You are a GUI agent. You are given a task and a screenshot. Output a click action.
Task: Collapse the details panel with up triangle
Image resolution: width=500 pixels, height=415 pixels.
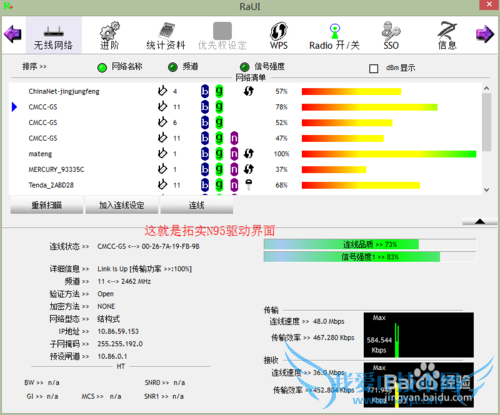point(480,221)
